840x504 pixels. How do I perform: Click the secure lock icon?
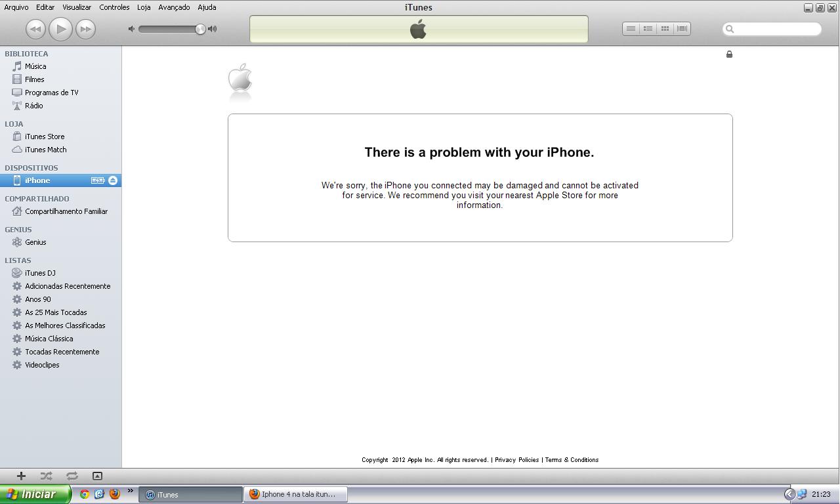pos(729,54)
